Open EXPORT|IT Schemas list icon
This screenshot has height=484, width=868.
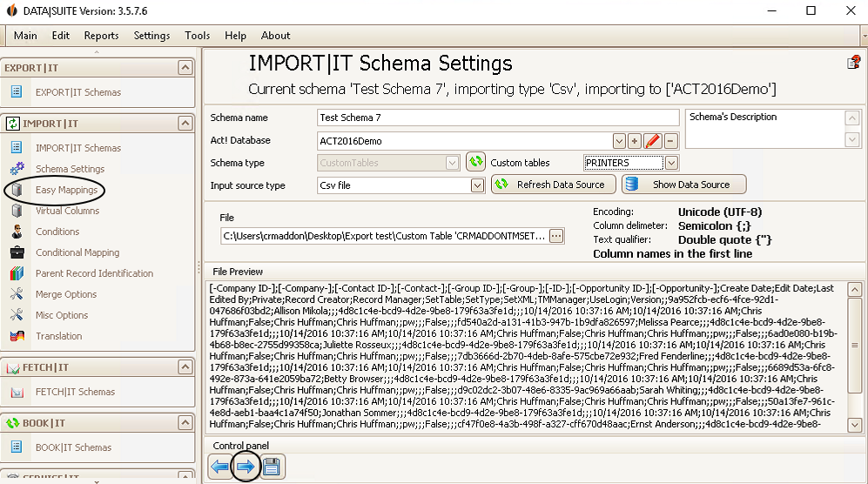pyautogui.click(x=17, y=91)
